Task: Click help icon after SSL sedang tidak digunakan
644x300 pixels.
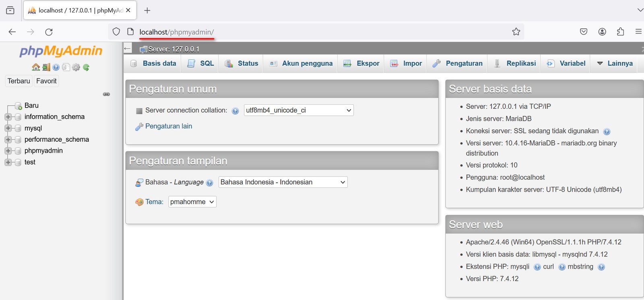Action: [x=607, y=132]
